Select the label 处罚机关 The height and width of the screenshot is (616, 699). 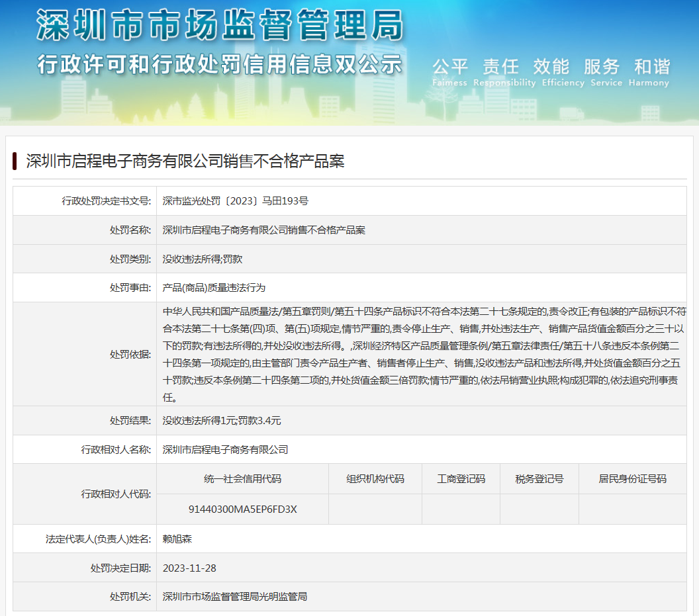click(x=130, y=597)
